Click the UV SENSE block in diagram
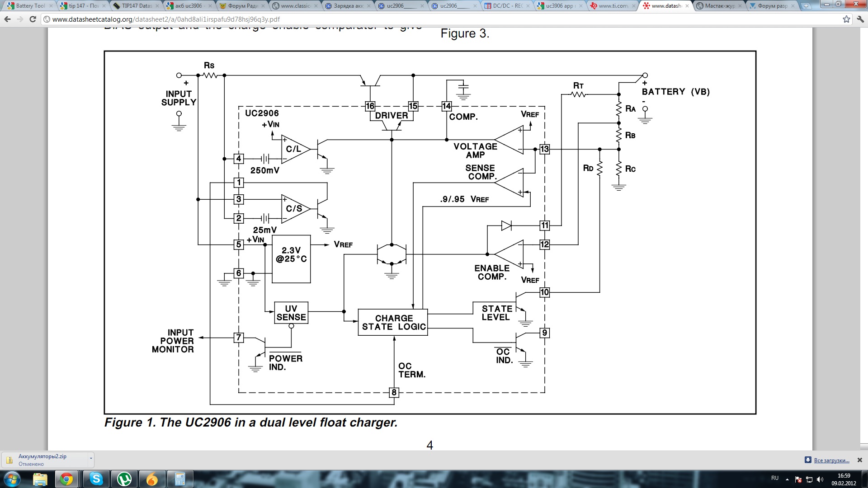 click(291, 313)
